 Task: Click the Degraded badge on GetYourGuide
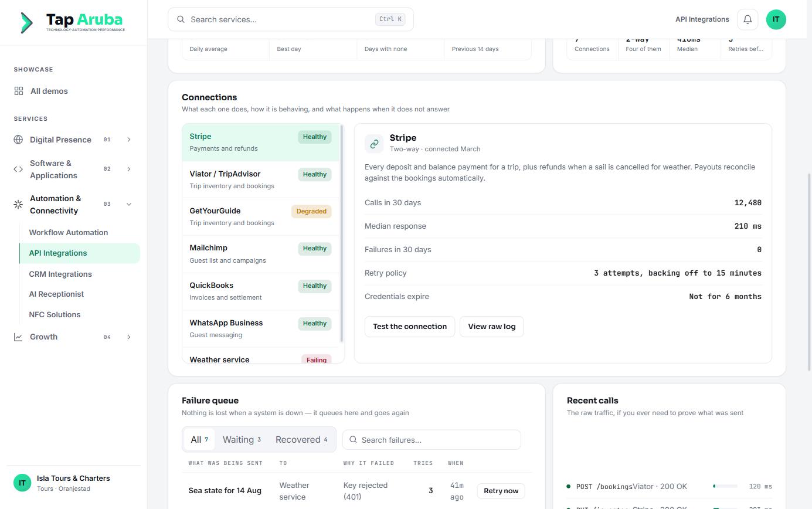coord(311,211)
